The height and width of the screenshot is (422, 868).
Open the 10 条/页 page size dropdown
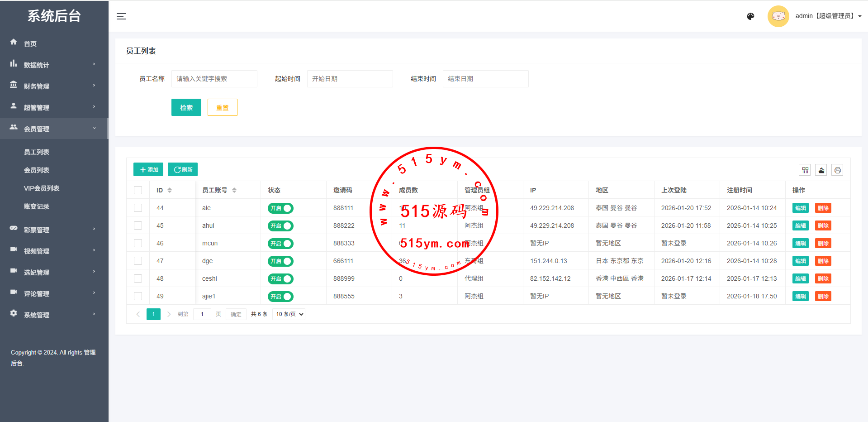click(x=289, y=314)
